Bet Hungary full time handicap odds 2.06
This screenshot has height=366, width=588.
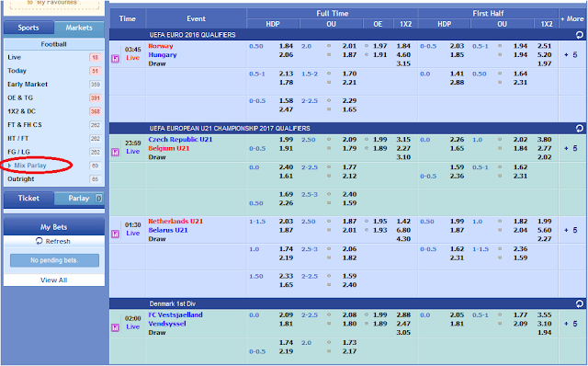click(286, 55)
